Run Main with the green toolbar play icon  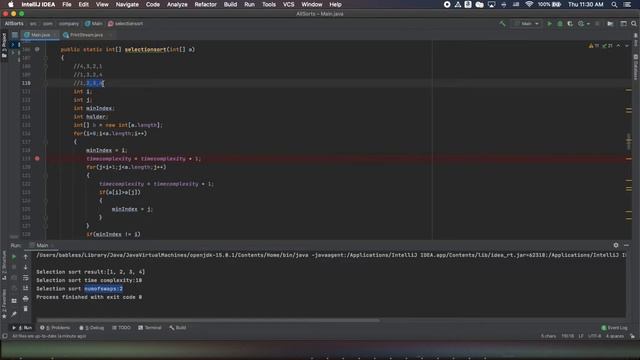[549, 24]
